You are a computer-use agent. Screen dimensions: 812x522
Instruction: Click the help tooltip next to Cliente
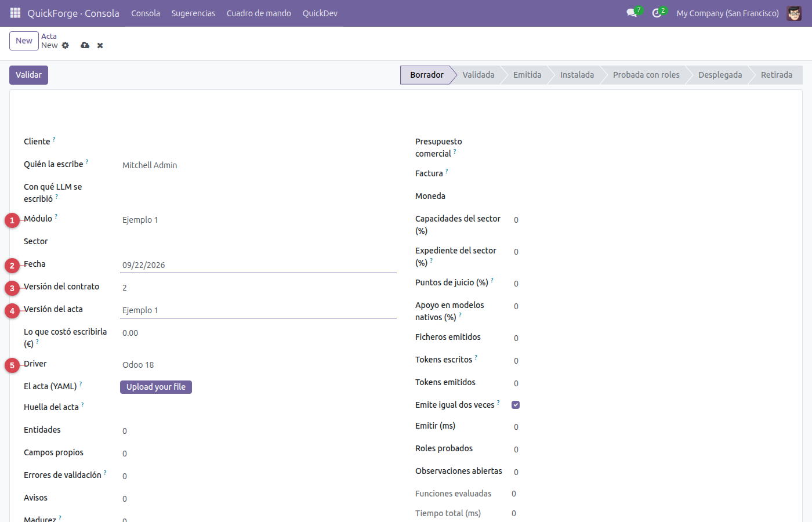(x=54, y=139)
